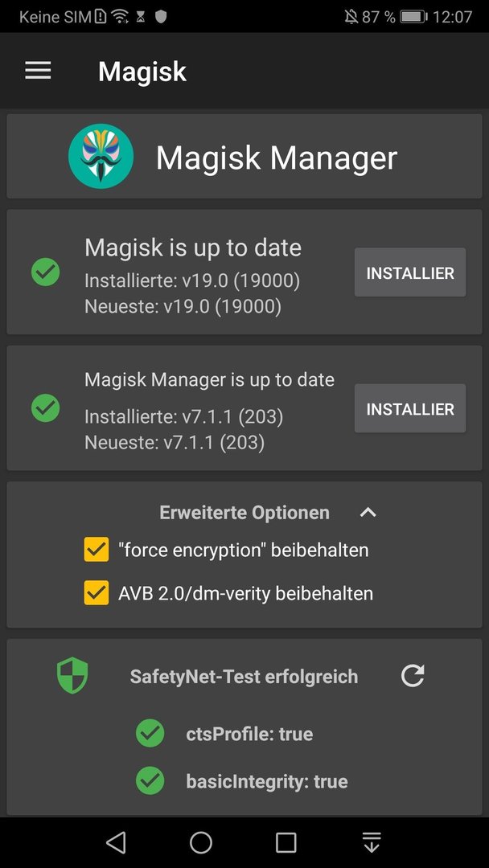489x868 pixels.
Task: Collapse Erweiterte Optionen with chevron
Action: (x=368, y=513)
